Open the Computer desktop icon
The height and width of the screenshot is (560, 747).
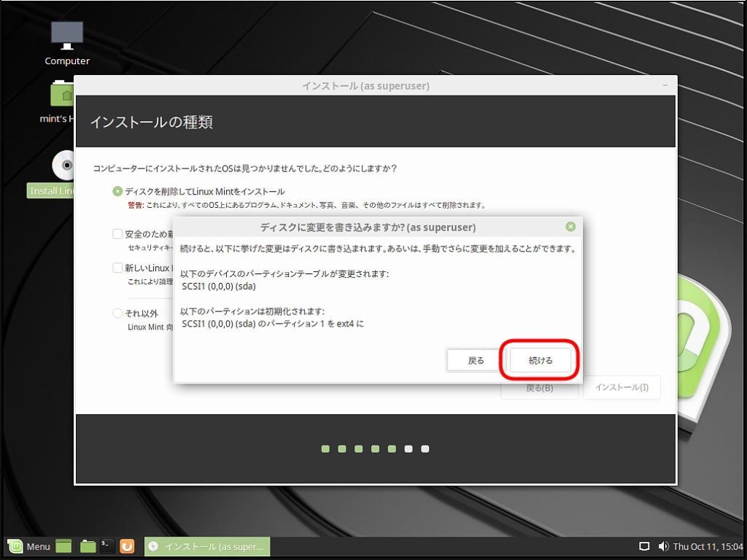point(67,36)
